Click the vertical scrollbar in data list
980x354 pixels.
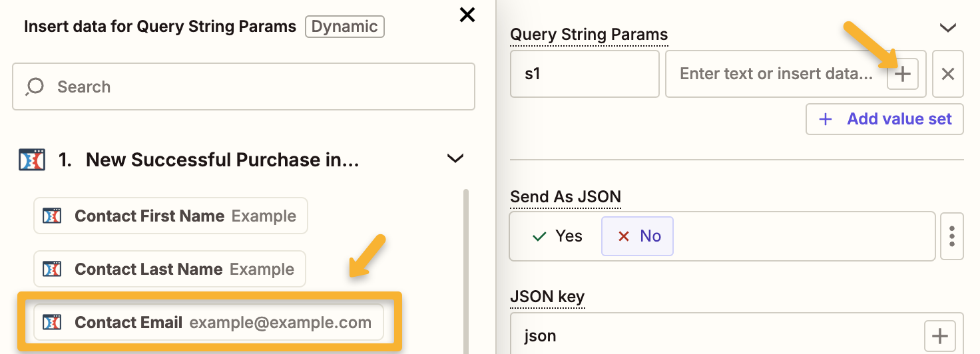466,266
